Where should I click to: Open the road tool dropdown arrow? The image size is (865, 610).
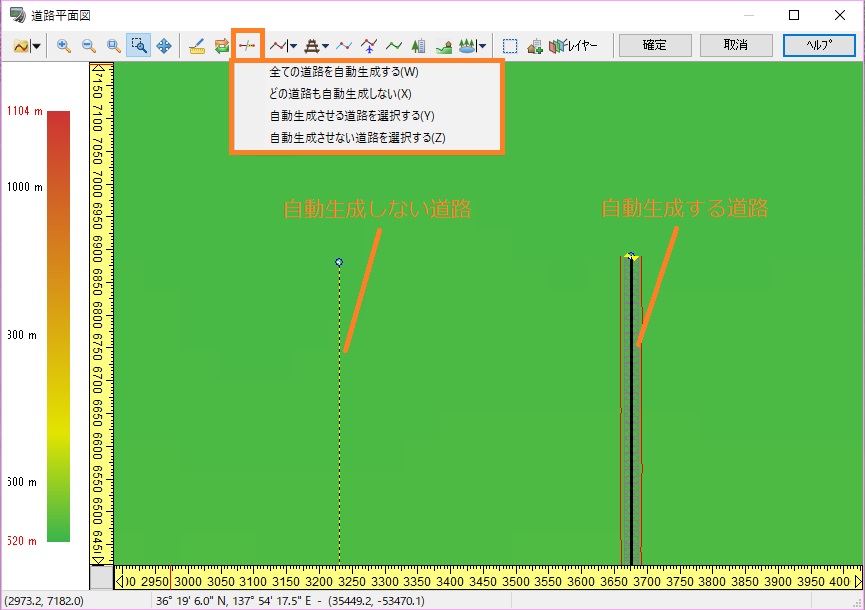(293, 46)
